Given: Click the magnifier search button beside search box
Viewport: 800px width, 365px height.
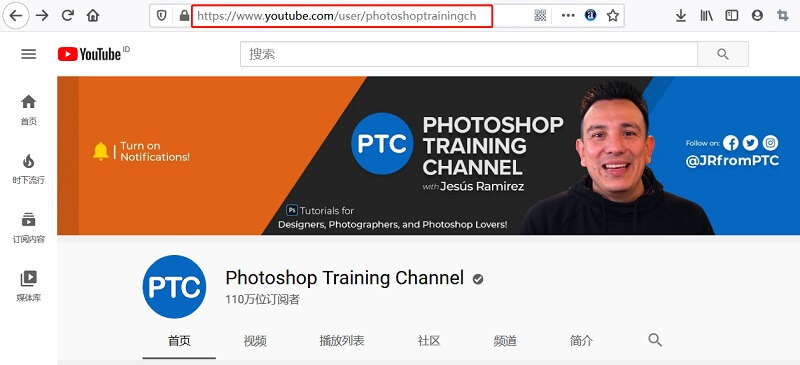Looking at the screenshot, I should pyautogui.click(x=723, y=54).
